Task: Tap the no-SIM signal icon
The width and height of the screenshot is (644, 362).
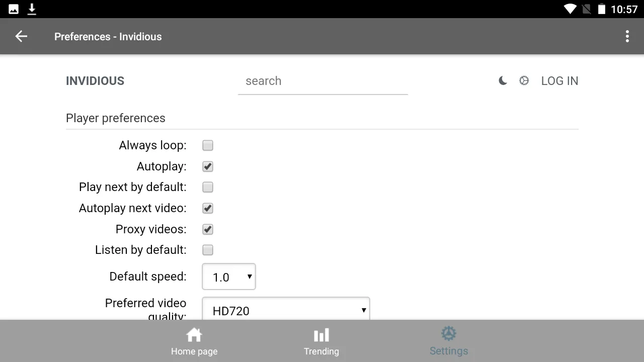Action: point(586,9)
